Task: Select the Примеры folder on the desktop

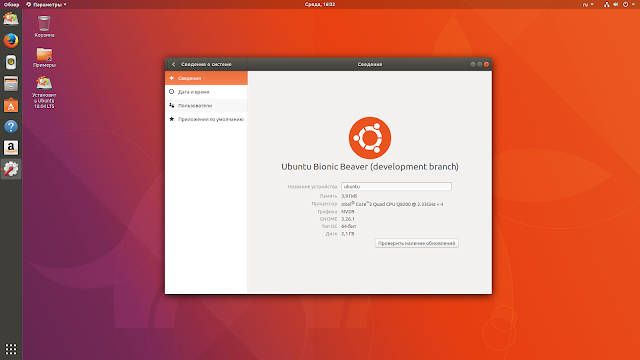Action: [44, 58]
